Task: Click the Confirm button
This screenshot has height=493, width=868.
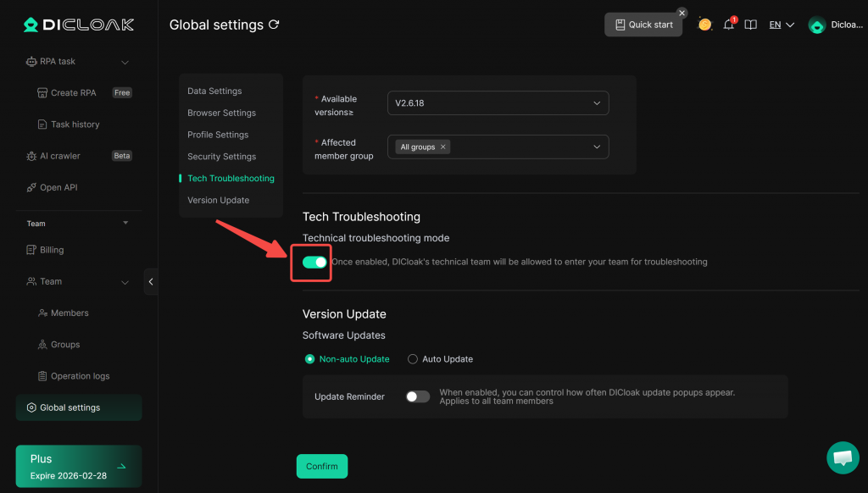Action: pos(321,467)
